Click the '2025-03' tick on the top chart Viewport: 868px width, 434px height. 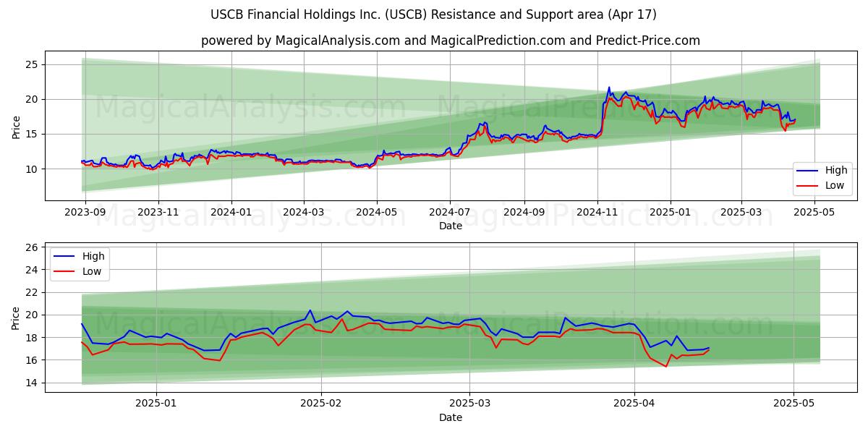[741, 212]
